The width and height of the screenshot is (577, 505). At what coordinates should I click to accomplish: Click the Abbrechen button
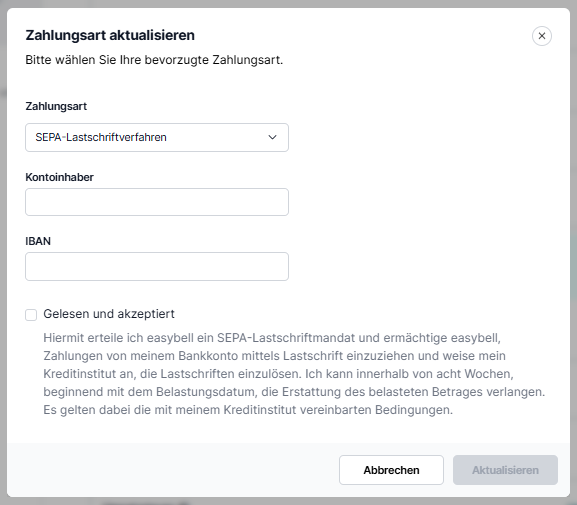[x=391, y=470]
